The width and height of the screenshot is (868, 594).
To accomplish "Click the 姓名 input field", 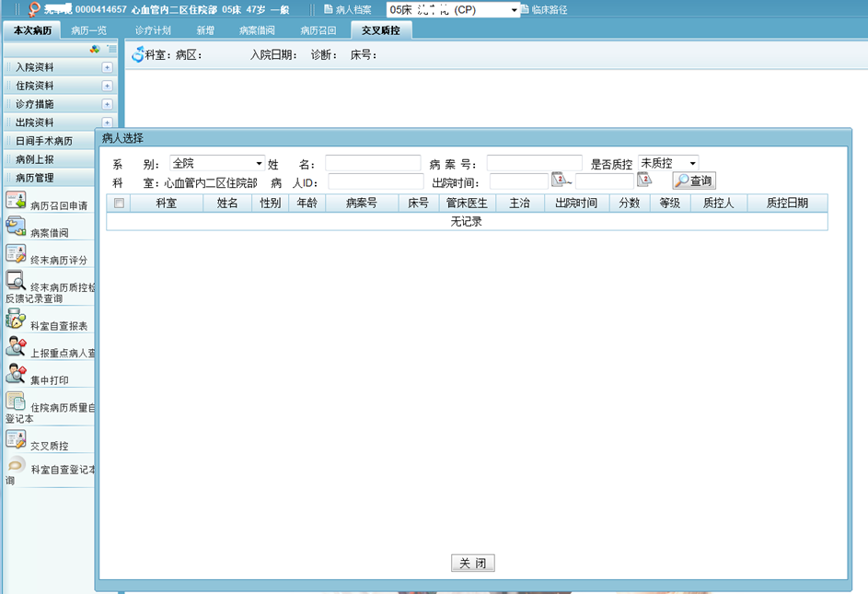I will (x=373, y=163).
